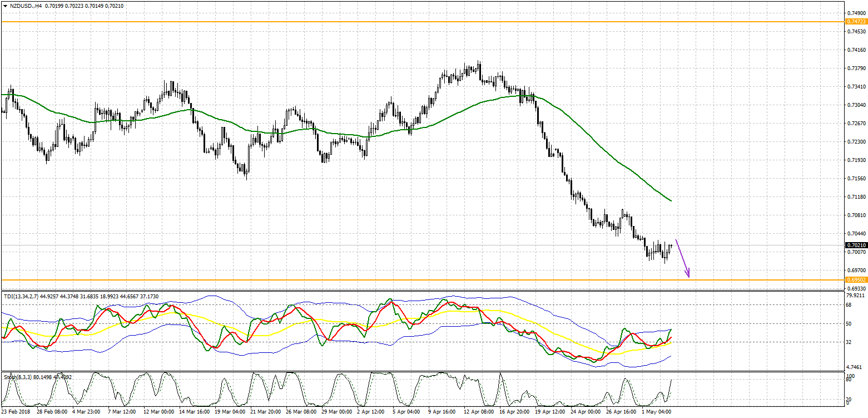Click the green moving average line's right end
Image resolution: width=868 pixels, height=418 pixels.
(670, 200)
